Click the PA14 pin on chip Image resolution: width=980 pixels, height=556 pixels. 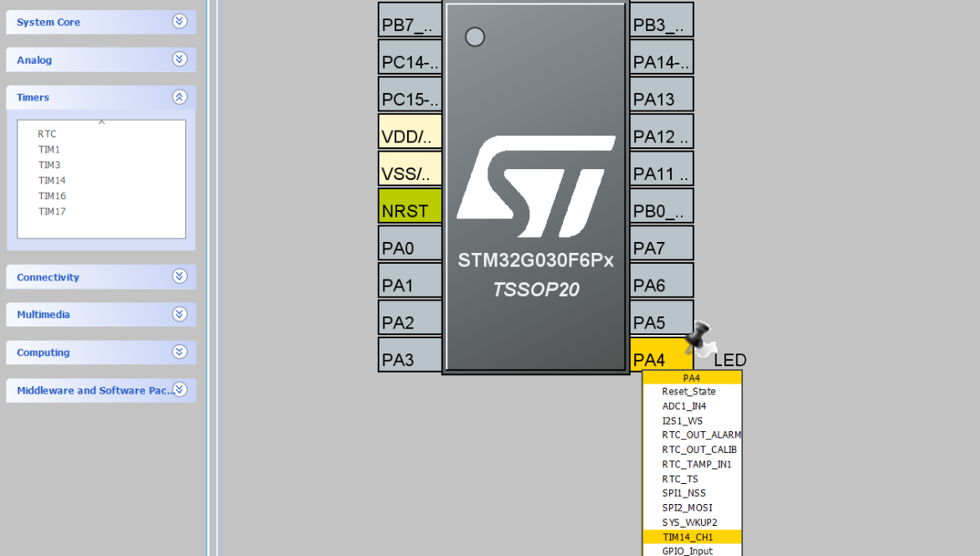coord(661,58)
